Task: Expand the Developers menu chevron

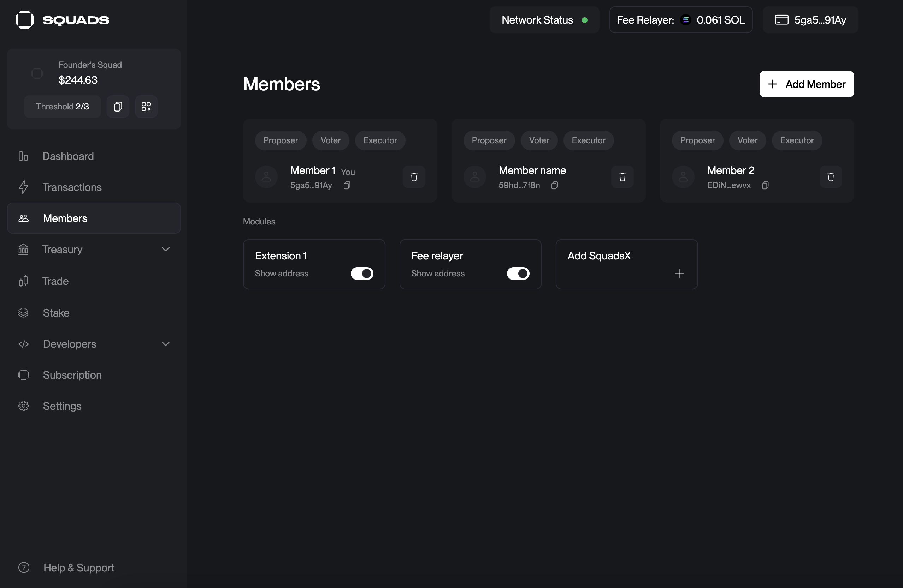Action: tap(165, 344)
